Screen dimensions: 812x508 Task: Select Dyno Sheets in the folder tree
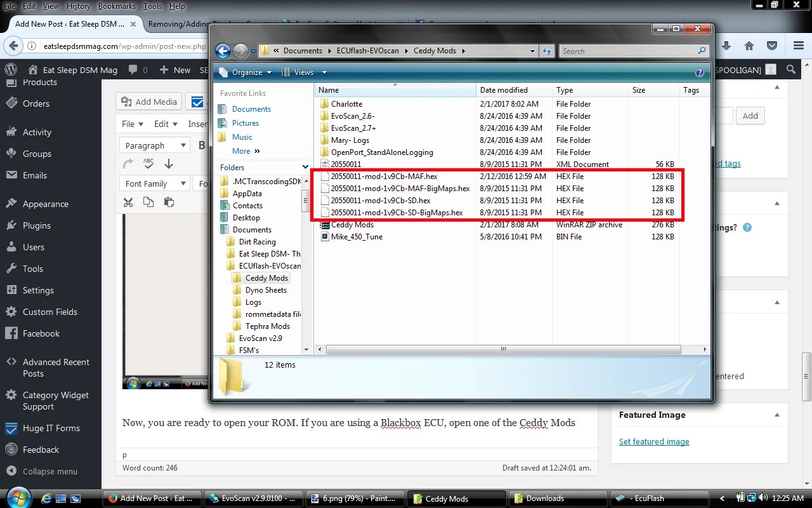266,290
